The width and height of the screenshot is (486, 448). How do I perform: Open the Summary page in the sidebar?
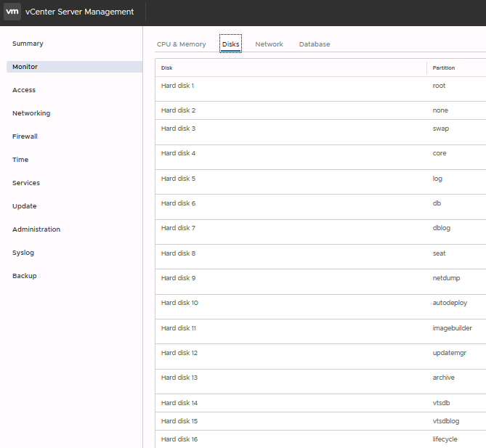pos(28,44)
